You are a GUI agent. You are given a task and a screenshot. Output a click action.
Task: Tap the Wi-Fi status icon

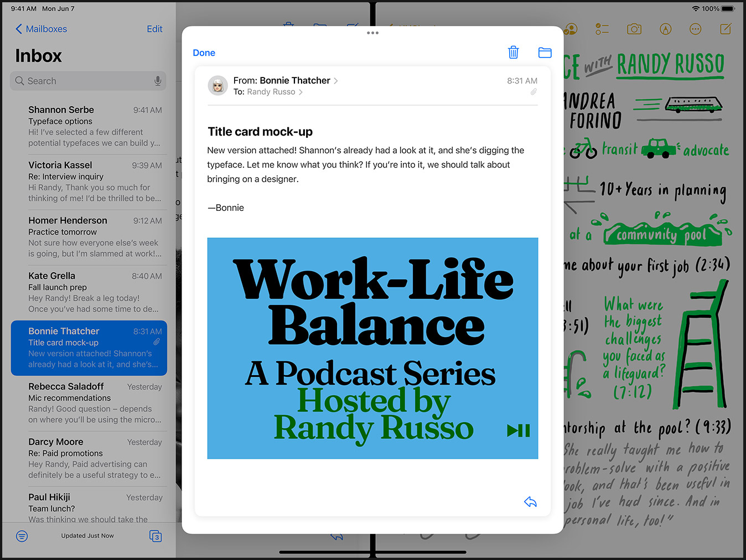(696, 9)
